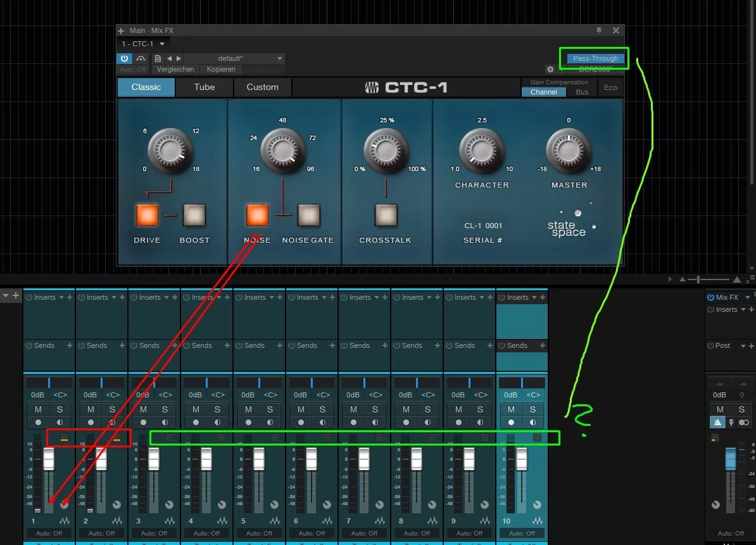Mute channel 10

tap(511, 409)
